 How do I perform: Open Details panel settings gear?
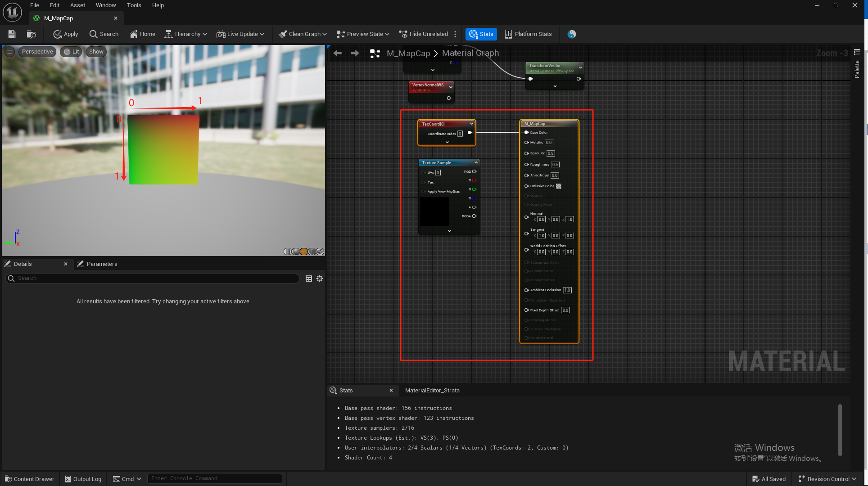pos(320,279)
